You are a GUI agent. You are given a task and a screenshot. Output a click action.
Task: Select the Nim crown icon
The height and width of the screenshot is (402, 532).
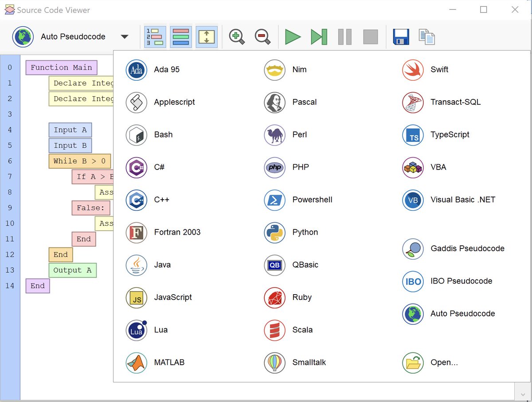tap(274, 70)
